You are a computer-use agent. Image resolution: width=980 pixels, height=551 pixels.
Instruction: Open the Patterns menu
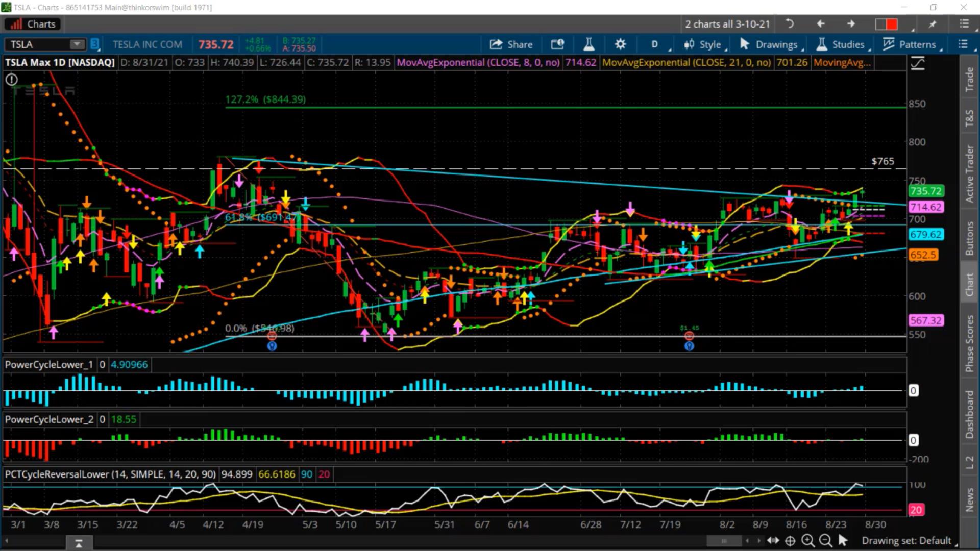tap(912, 44)
